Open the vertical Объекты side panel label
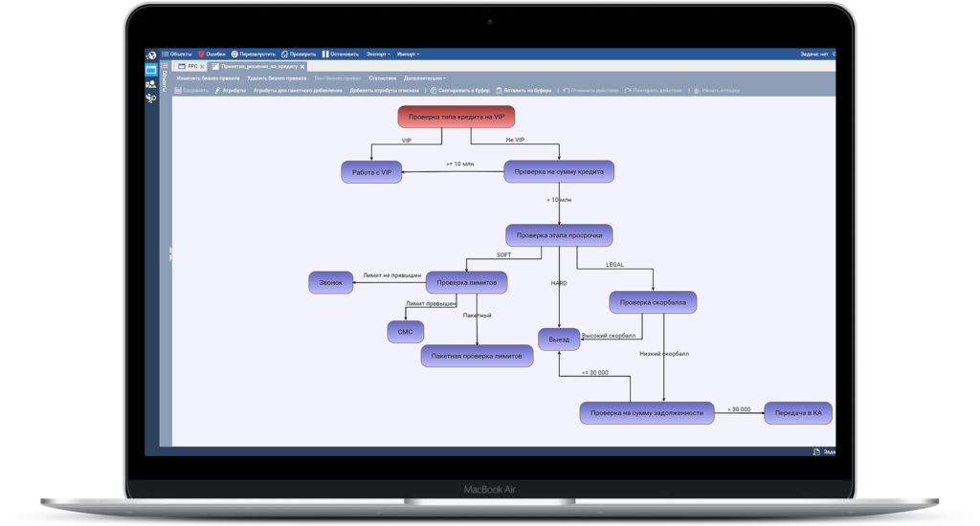Viewport: 980px width, 526px height. 165,80
